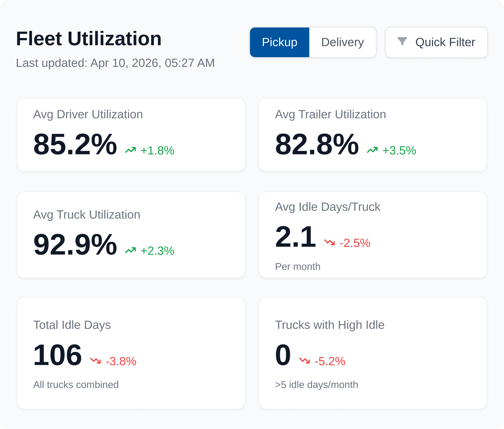The image size is (504, 429).
Task: Click the -3.8% change text
Action: tap(121, 361)
